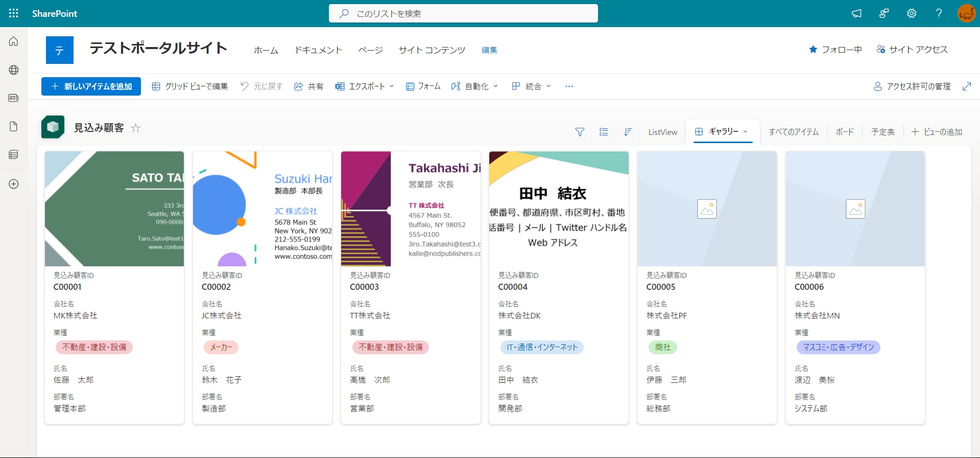Click 新しいアイテムを追加 button
This screenshot has height=458, width=980.
91,86
